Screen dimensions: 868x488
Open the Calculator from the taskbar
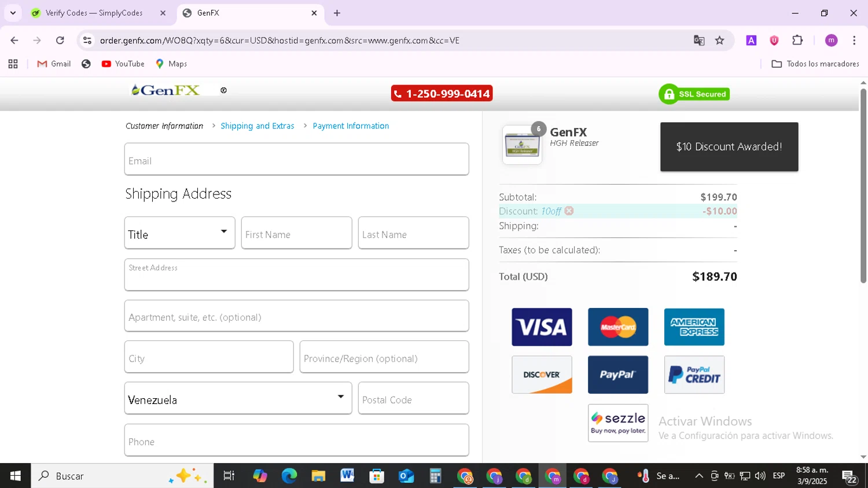click(x=435, y=476)
